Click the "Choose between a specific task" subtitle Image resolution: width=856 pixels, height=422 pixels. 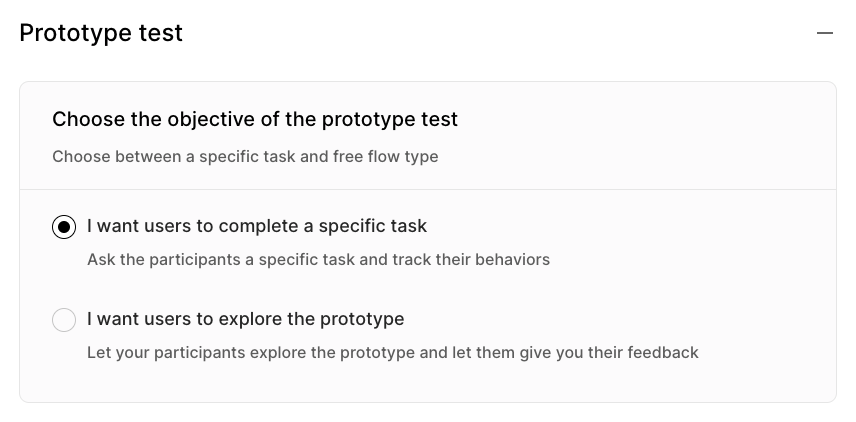(245, 156)
